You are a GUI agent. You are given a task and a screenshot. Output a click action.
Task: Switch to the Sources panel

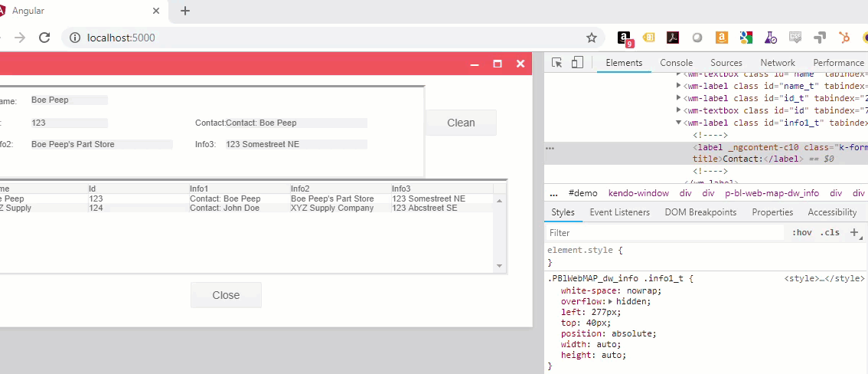pos(726,63)
